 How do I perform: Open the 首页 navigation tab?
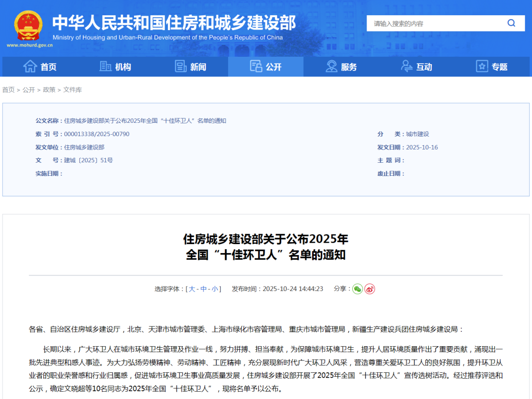[40, 67]
